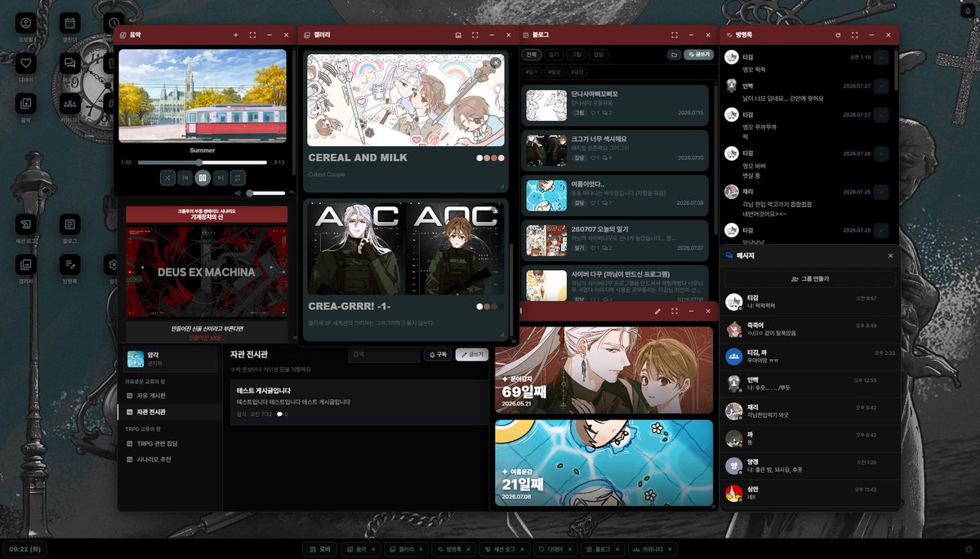The width and height of the screenshot is (980, 559).
Task: Select the 잡담 tab in 블로그
Action: (599, 54)
